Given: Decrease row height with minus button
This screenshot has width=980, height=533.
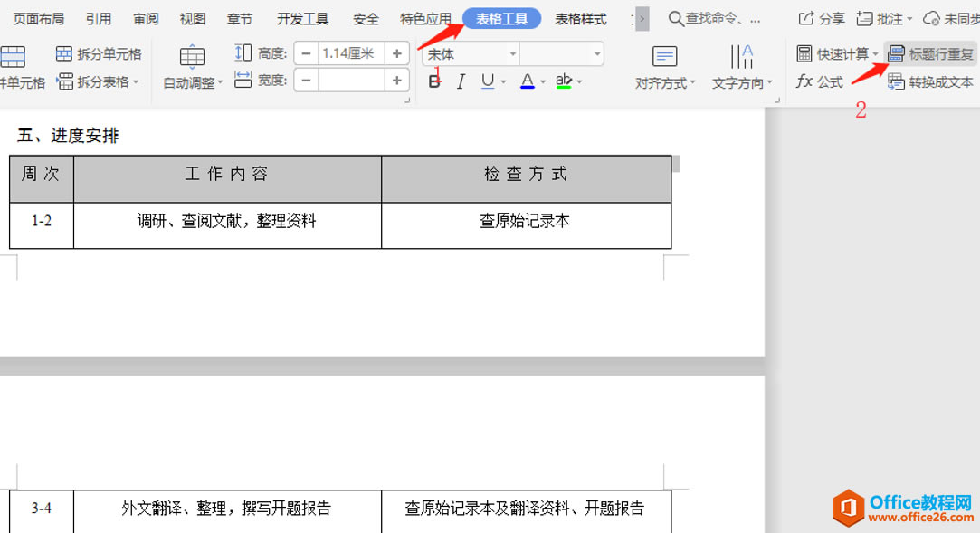Looking at the screenshot, I should tap(306, 53).
